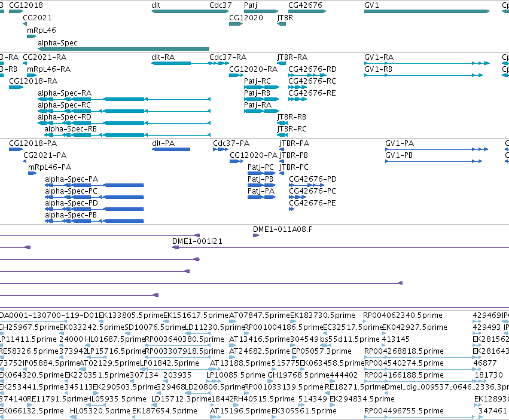Open transcript dlt-RA label
Image resolution: width=509 pixels, height=420 pixels.
tap(163, 57)
